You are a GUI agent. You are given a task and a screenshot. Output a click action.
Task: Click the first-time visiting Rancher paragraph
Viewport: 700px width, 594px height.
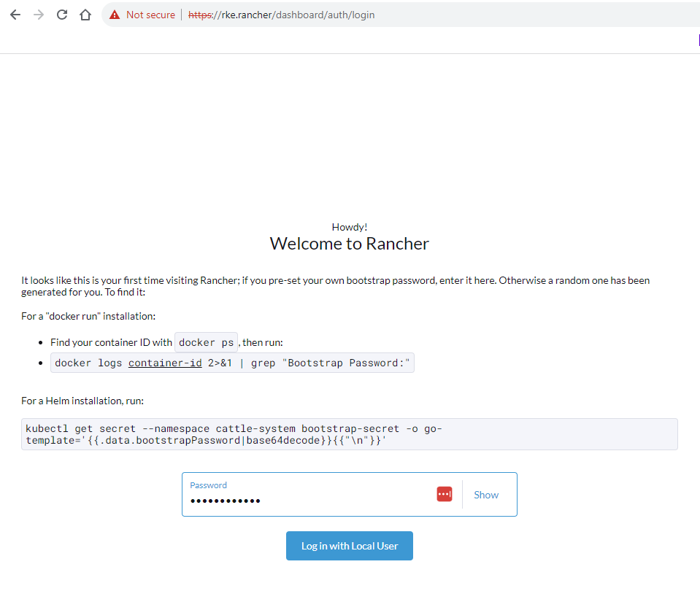[336, 286]
